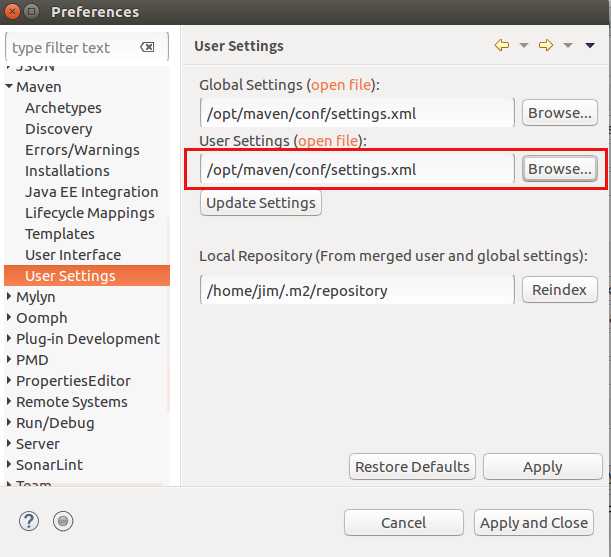
Task: Select Java EE Integration
Action: click(x=92, y=192)
